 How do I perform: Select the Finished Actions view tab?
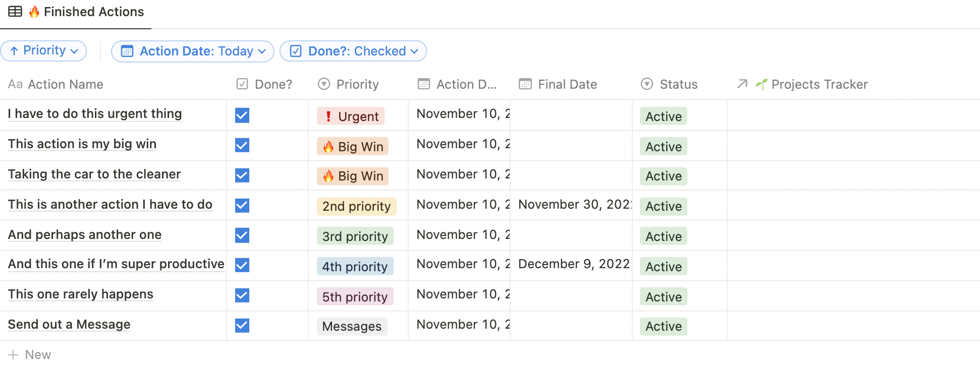tap(76, 12)
